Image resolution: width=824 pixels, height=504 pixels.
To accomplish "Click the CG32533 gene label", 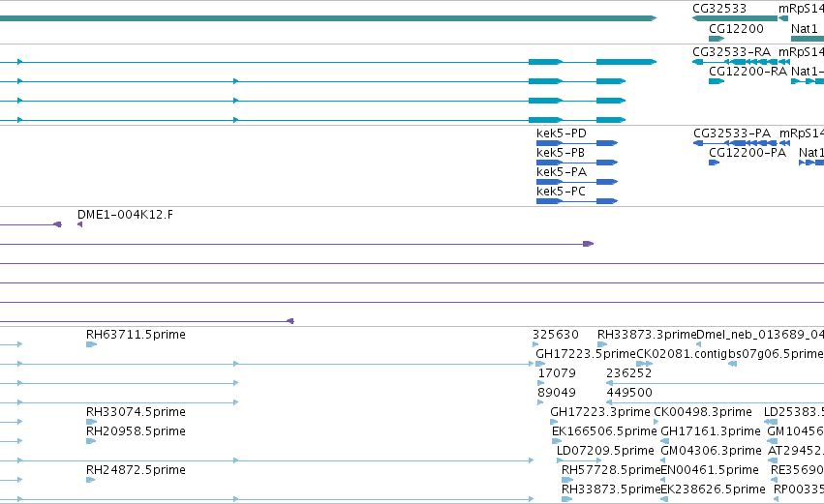I will pos(718,9).
